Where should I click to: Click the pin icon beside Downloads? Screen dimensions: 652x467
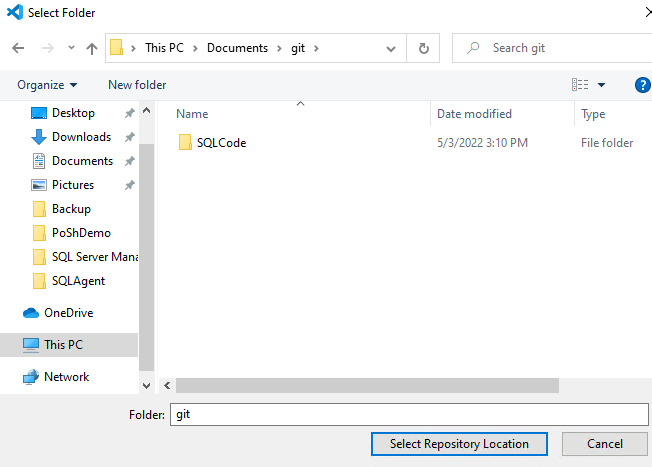point(130,137)
